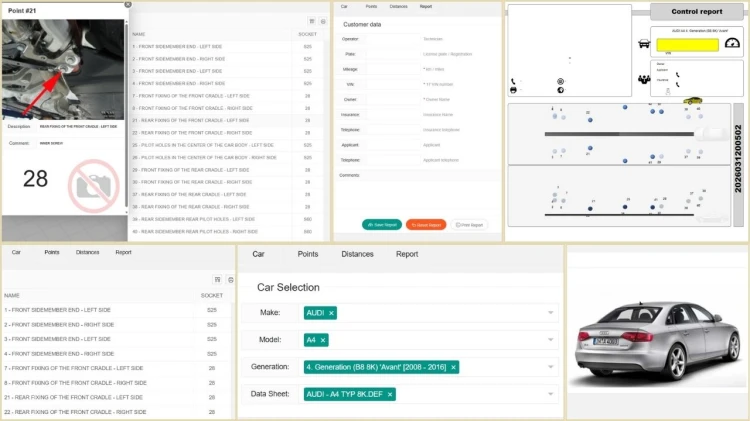Select row 39 - Rear sidemember pilot holes left
The image size is (750, 421).
[226, 219]
